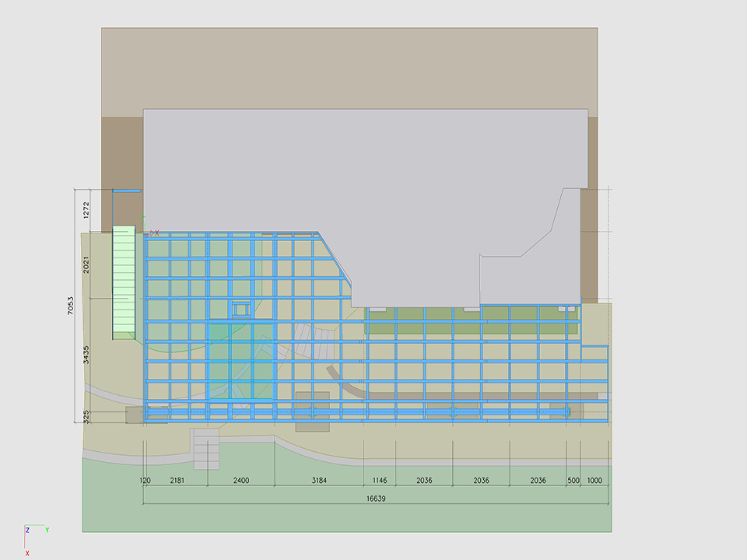
Task: Click the 1272 vertical dimension text
Action: (86, 210)
